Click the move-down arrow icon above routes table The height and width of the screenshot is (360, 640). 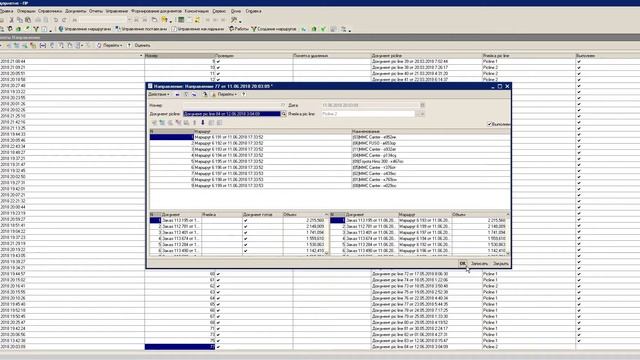tap(203, 122)
